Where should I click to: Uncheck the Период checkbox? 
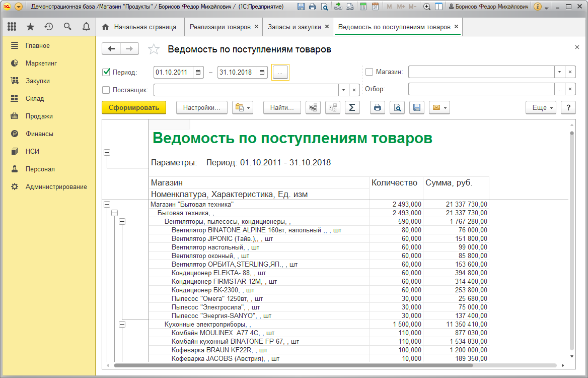pos(106,72)
